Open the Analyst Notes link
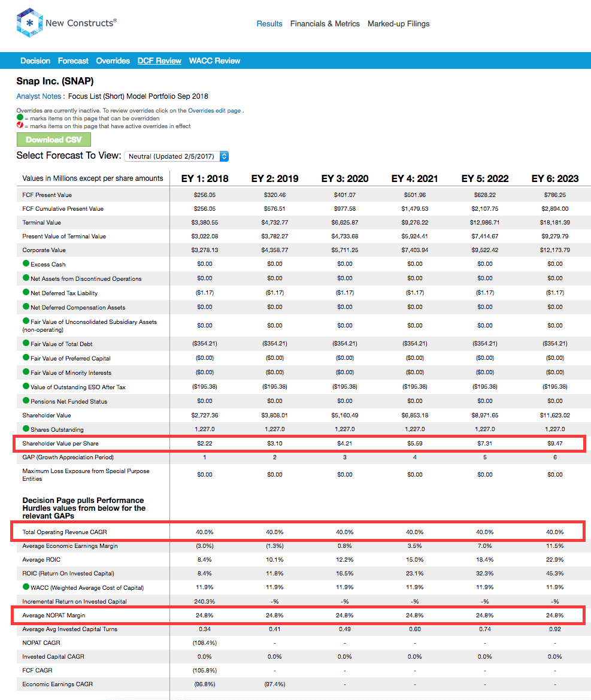 click(x=39, y=96)
